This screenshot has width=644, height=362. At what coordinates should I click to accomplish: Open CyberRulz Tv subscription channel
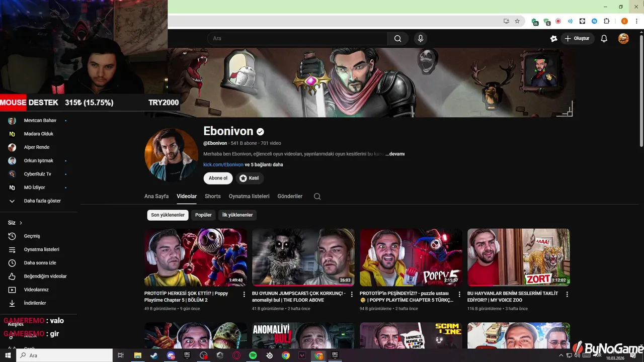(38, 174)
